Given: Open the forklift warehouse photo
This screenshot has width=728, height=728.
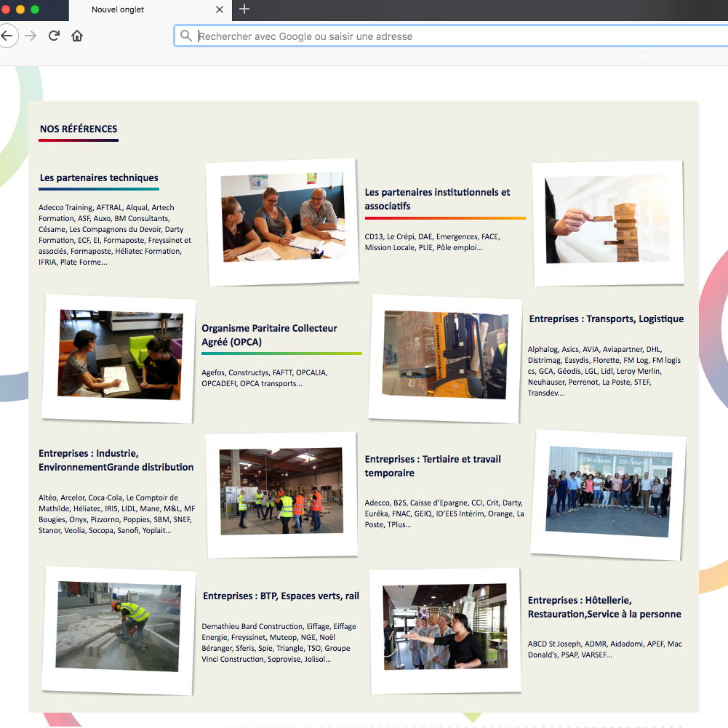Looking at the screenshot, I should 446,359.
